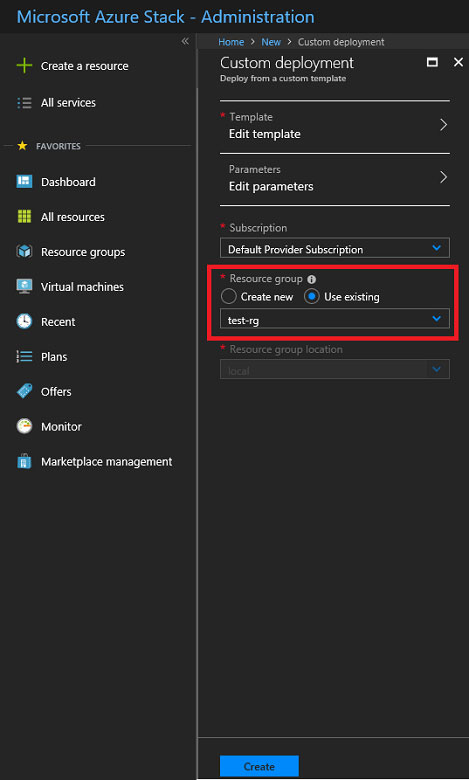Open the Edit template chevron row
This screenshot has height=780, width=469.
[335, 126]
